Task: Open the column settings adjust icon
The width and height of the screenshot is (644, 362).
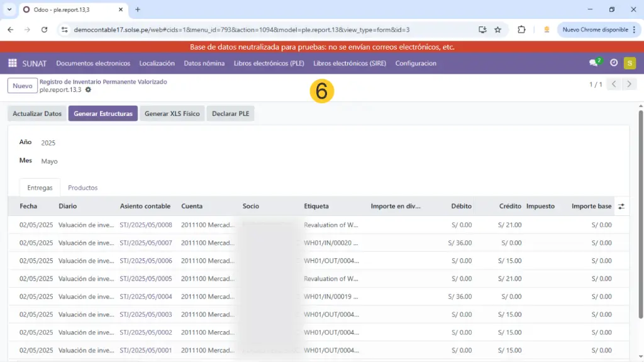Action: 621,206
